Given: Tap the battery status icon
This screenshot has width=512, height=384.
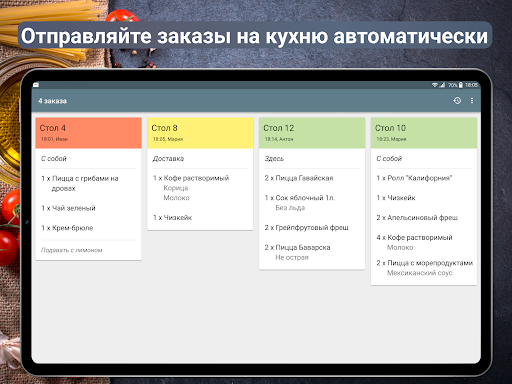Looking at the screenshot, I should point(461,85).
